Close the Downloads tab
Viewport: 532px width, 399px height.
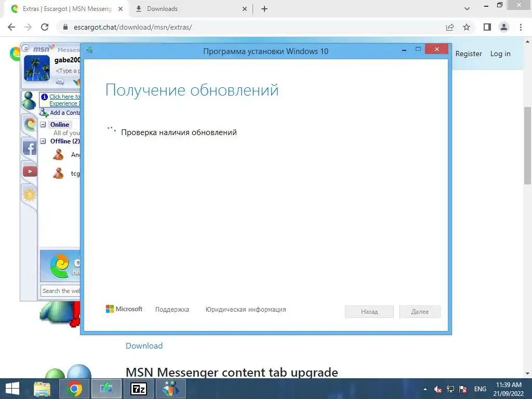click(x=245, y=9)
